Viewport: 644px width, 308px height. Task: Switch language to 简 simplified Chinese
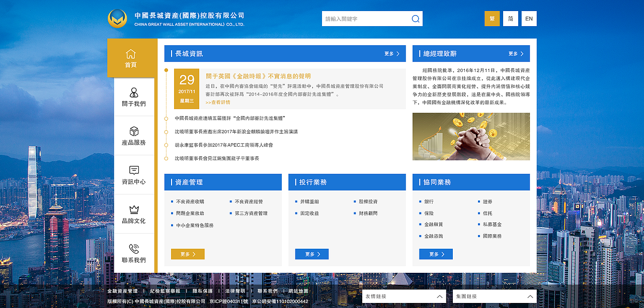[511, 19]
